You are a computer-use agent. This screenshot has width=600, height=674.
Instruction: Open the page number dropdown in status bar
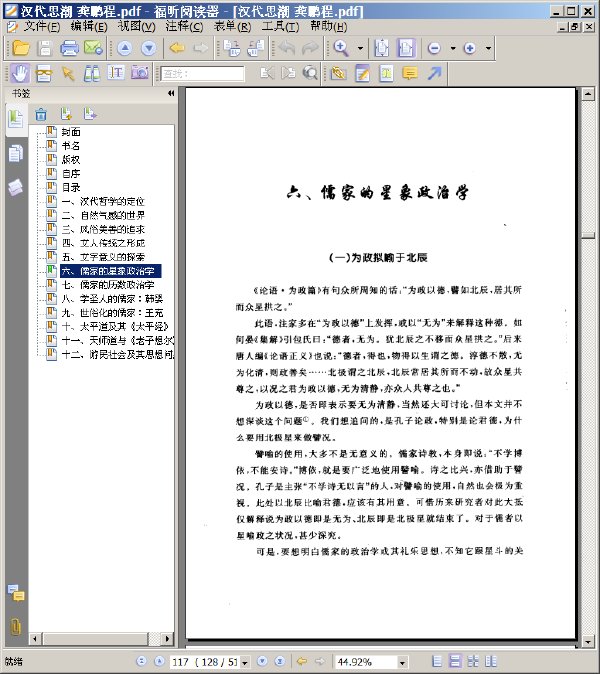point(245,662)
